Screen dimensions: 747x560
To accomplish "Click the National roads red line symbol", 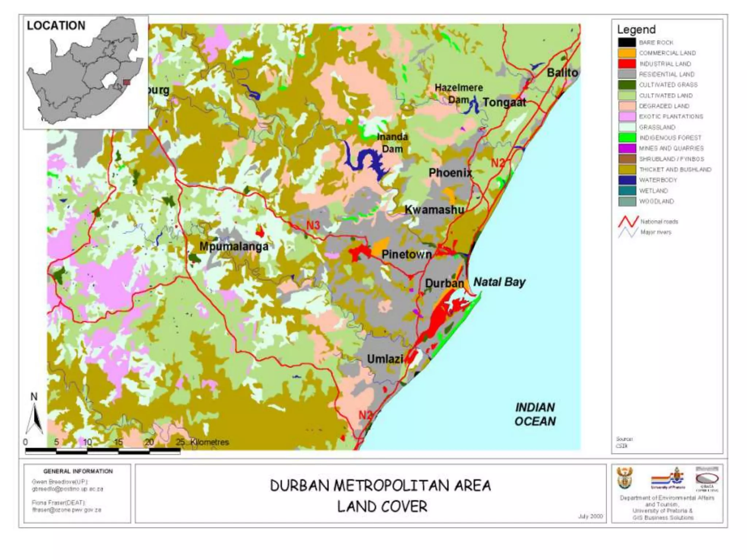I will [x=628, y=221].
